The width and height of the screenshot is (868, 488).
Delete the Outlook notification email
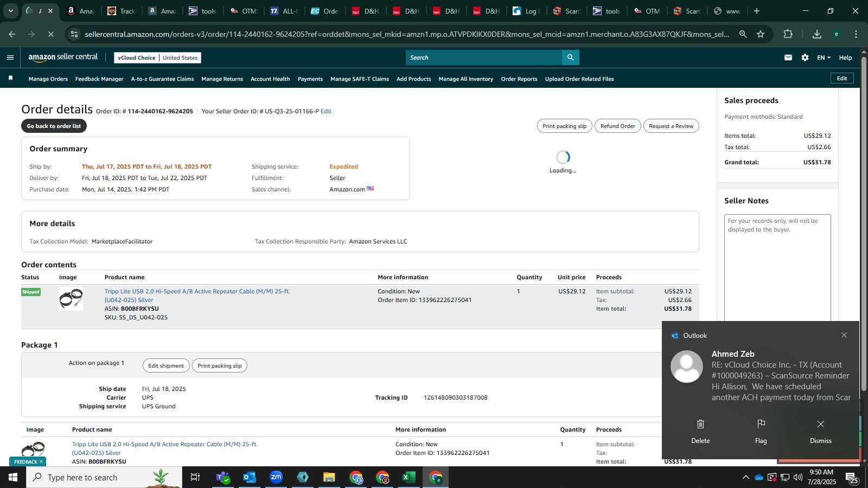click(700, 431)
